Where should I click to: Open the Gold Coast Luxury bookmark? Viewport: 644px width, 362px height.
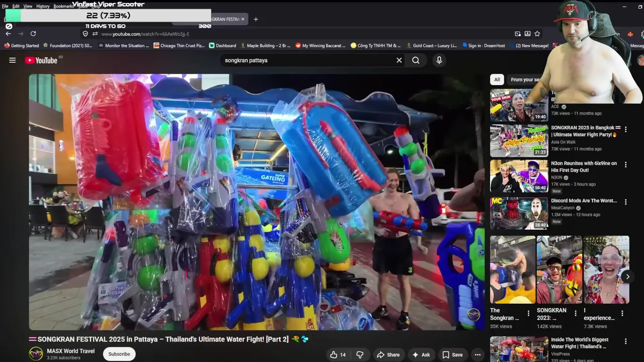431,46
